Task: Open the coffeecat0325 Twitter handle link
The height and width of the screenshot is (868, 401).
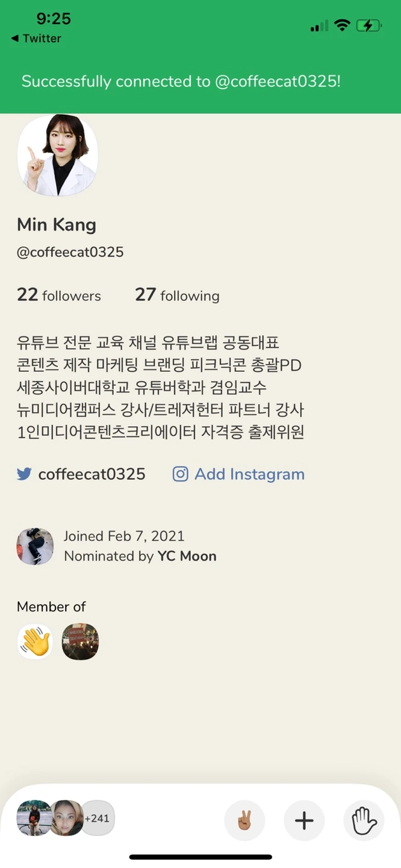Action: pos(92,474)
